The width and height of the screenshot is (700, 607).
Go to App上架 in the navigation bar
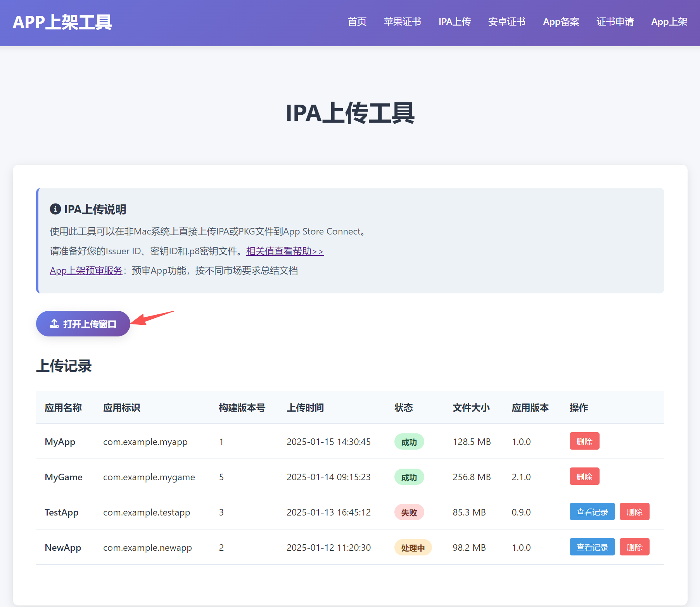pyautogui.click(x=669, y=22)
